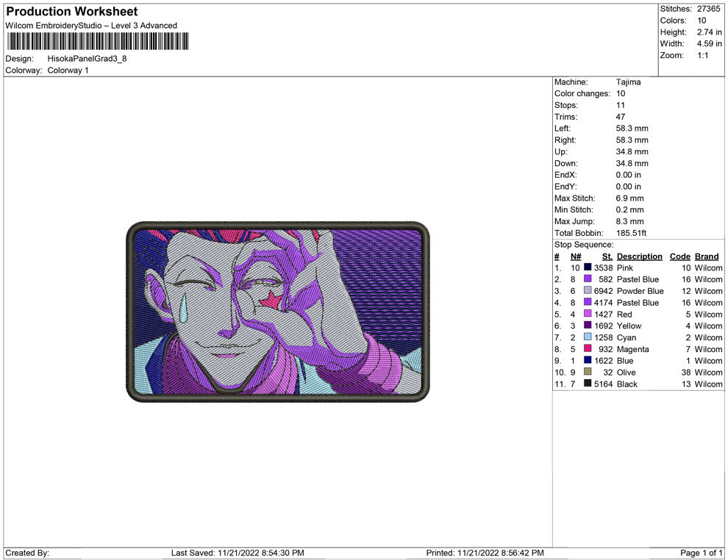Click the 'Up:' measurement label
The image size is (728, 560).
tap(560, 151)
